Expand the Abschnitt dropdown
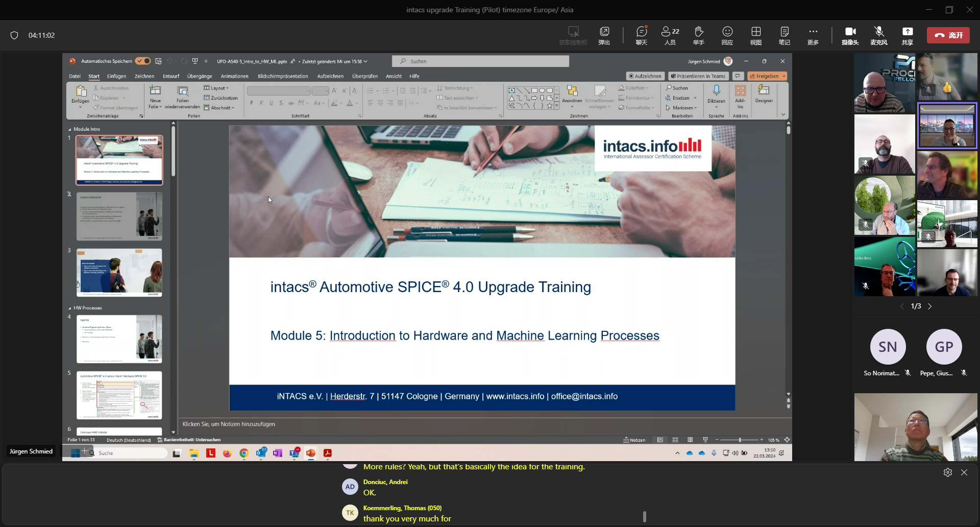Image resolution: width=980 pixels, height=527 pixels. tap(219, 108)
